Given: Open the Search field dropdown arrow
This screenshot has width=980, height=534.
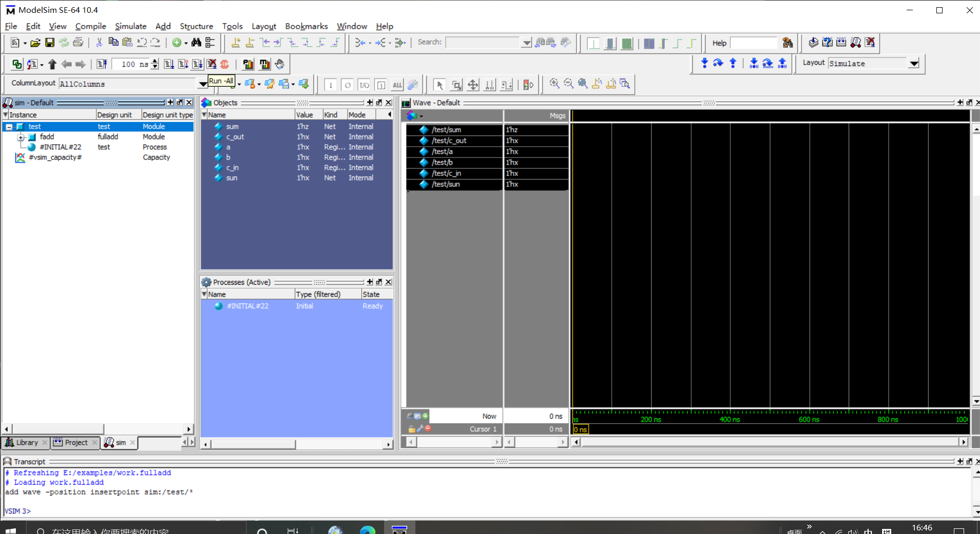Looking at the screenshot, I should click(x=526, y=43).
